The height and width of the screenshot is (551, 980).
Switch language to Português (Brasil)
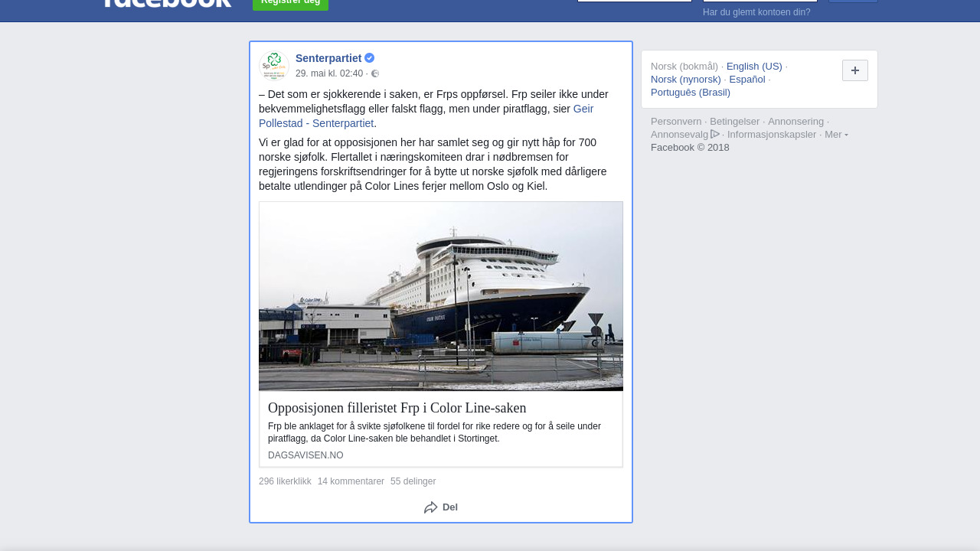691,93
